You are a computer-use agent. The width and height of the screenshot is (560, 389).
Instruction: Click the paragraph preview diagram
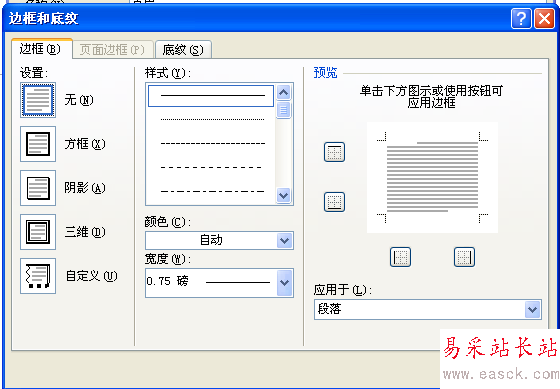pyautogui.click(x=432, y=178)
